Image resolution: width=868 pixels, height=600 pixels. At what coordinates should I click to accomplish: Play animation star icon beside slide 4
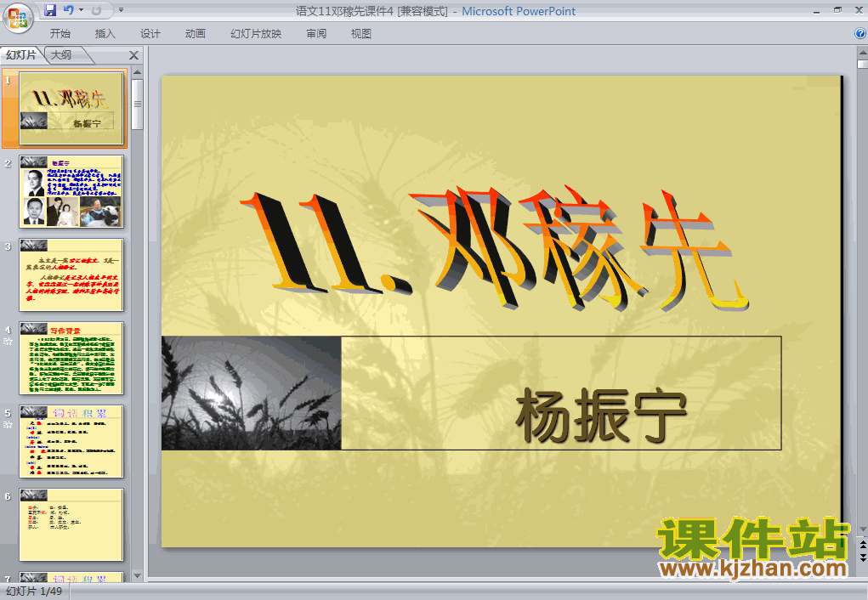8,342
